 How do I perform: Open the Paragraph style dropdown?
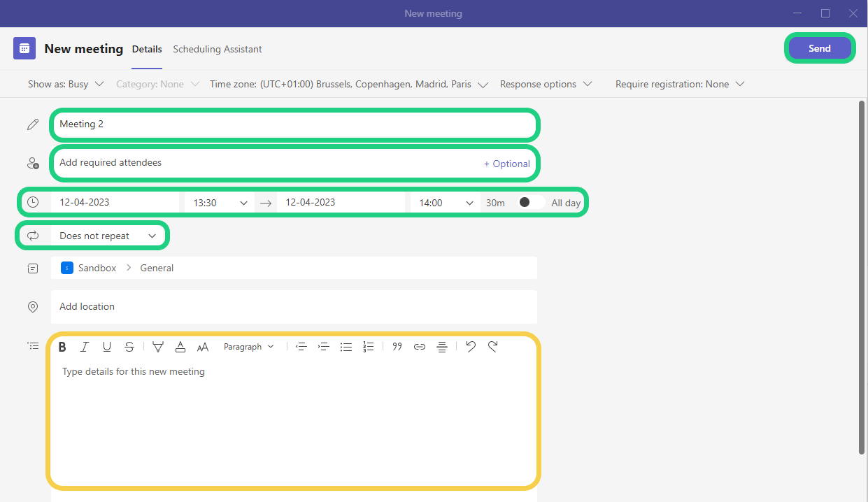click(x=249, y=347)
